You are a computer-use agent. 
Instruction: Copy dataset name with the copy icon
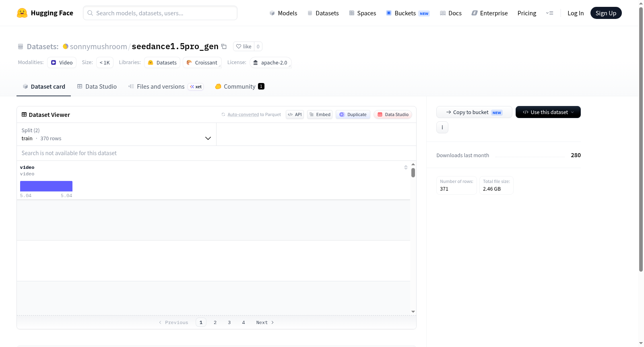coord(224,46)
